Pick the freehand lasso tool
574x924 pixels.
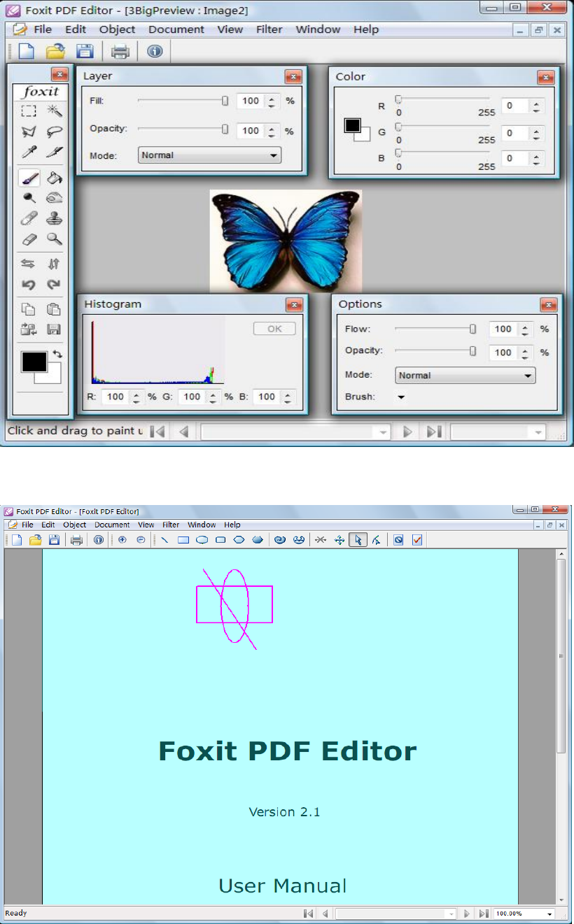click(54, 131)
